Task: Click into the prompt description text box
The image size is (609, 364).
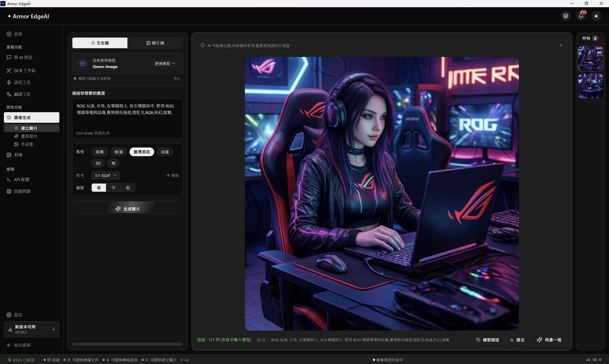Action: click(x=128, y=118)
